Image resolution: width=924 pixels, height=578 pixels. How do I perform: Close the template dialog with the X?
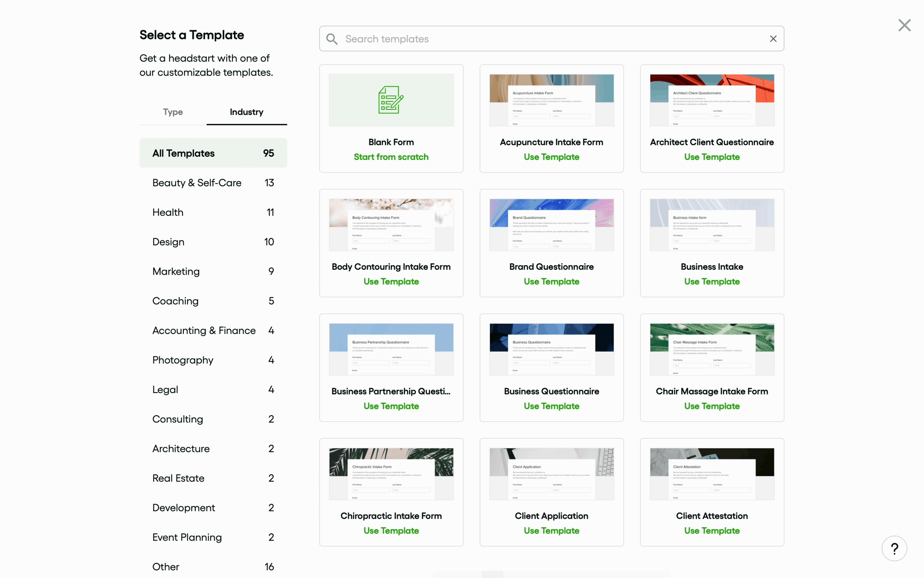coord(905,25)
